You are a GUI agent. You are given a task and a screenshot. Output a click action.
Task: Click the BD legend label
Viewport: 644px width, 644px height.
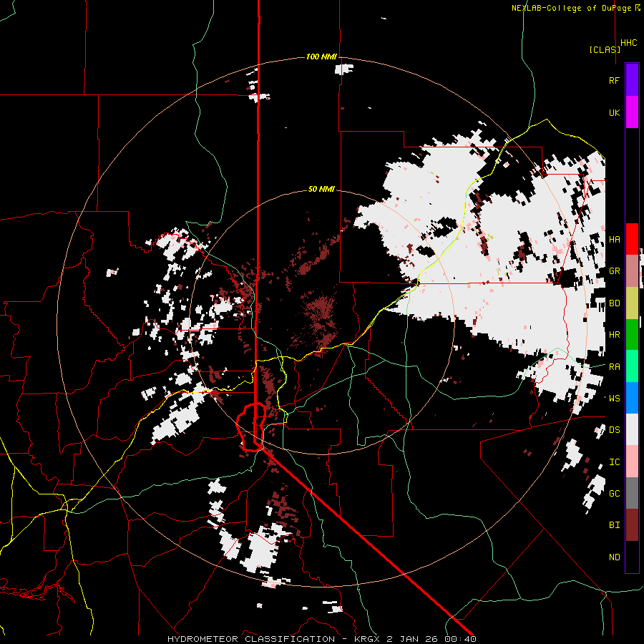pyautogui.click(x=615, y=303)
